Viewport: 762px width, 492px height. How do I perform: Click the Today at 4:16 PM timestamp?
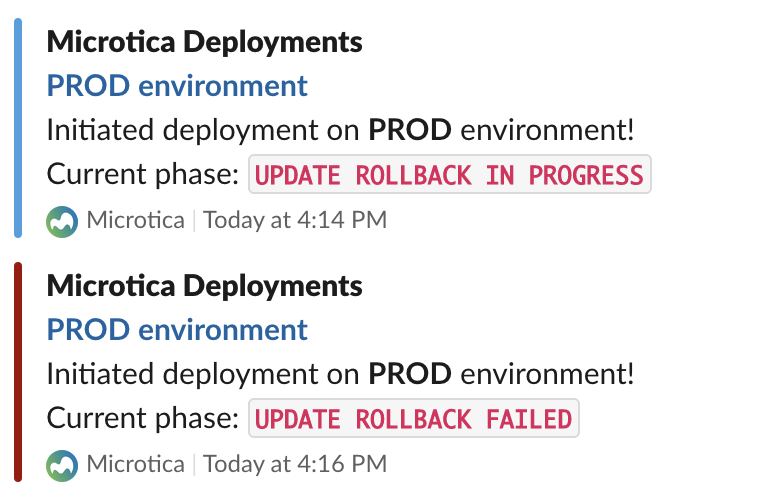295,464
